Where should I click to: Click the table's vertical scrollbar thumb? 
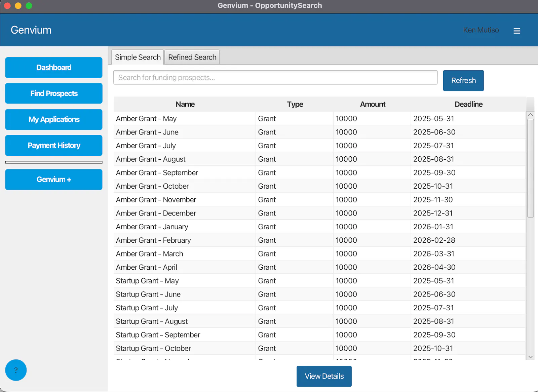tap(531, 168)
